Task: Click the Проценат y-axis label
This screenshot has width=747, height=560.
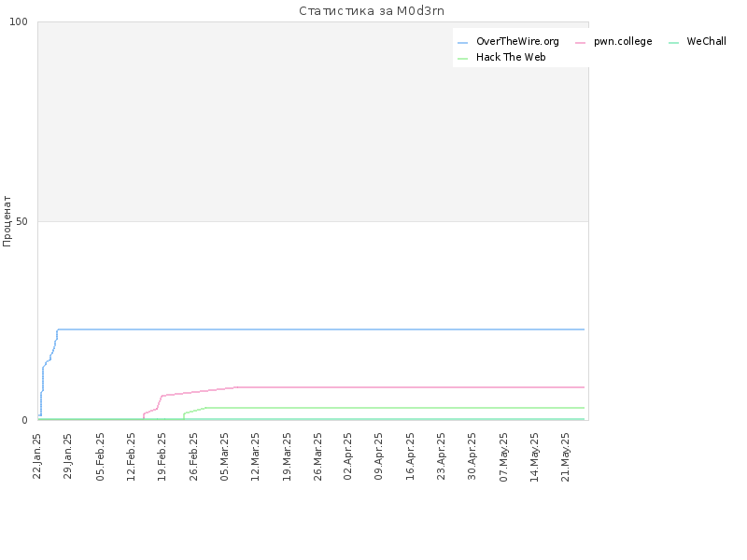Action: click(x=7, y=221)
